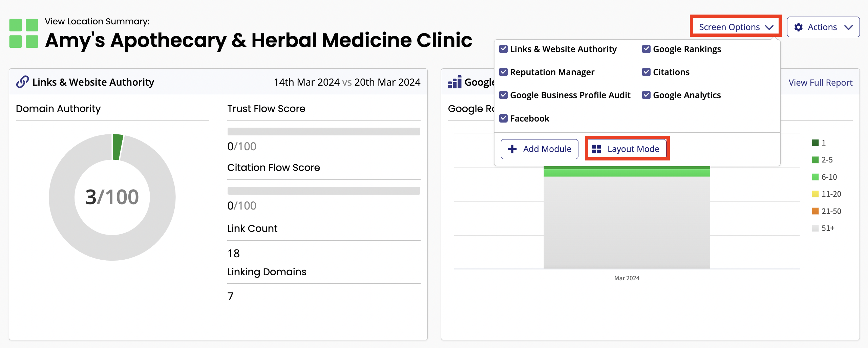Click the dark green legend square for rank 1
The width and height of the screenshot is (868, 348).
coord(815,143)
